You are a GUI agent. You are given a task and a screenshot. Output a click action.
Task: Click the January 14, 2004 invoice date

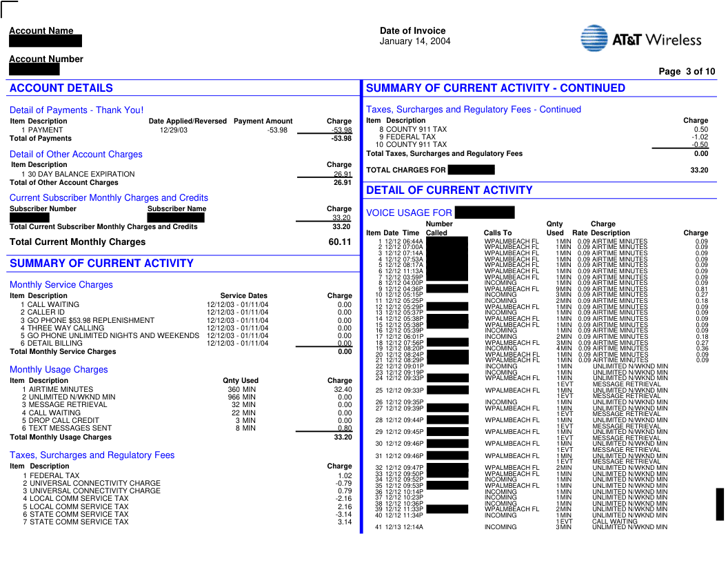[x=415, y=41]
